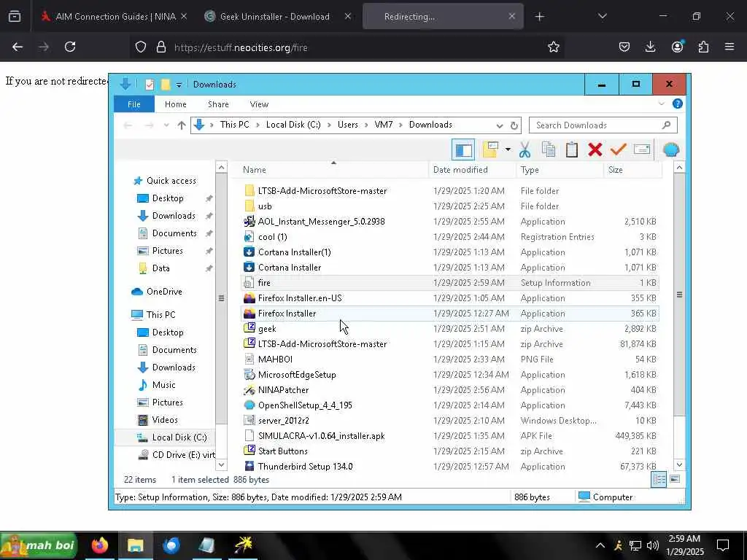Select the server_2012r2 file
Viewport: 747px width, 560px height.
click(x=284, y=421)
